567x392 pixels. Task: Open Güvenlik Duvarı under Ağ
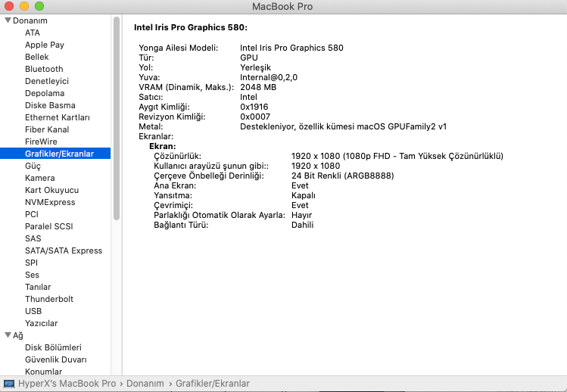click(56, 359)
